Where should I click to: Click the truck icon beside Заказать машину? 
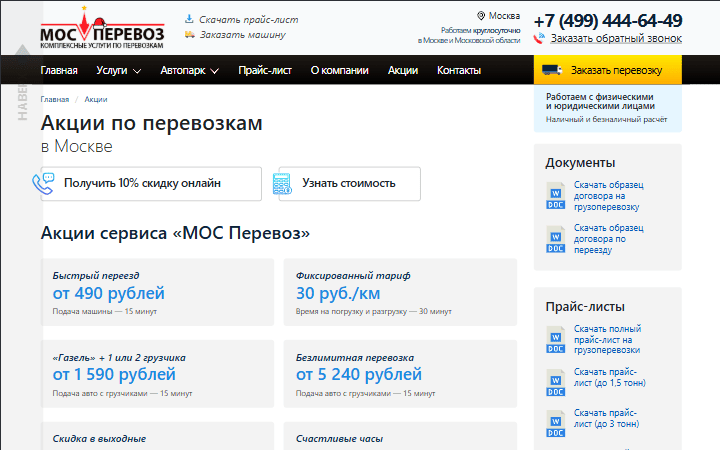point(190,35)
